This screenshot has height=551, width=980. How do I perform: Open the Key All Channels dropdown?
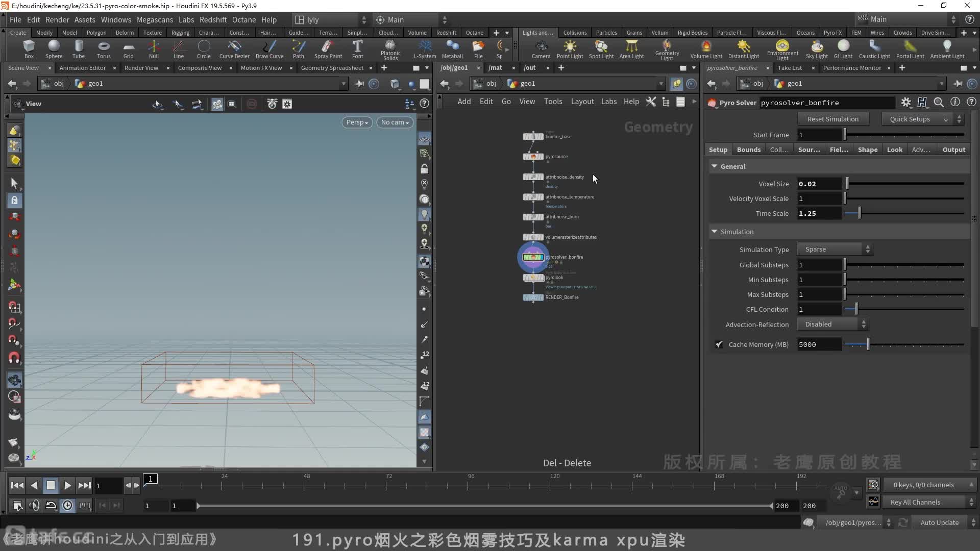[x=928, y=502]
